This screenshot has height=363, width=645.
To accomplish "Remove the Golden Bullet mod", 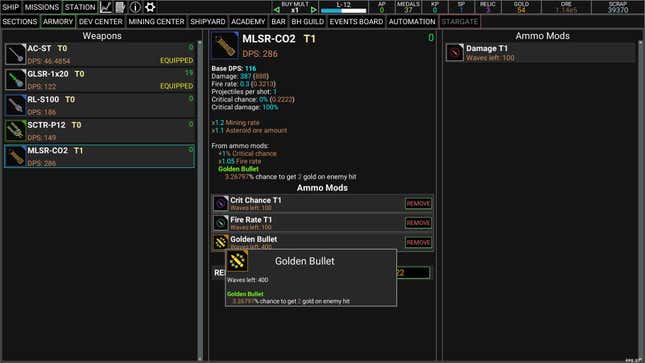I will point(418,242).
